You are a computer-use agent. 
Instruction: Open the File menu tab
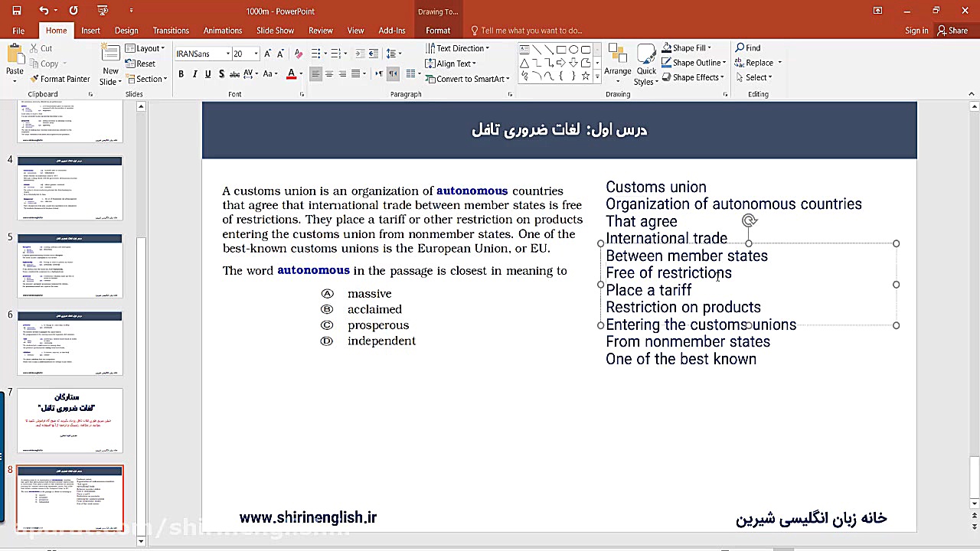18,31
